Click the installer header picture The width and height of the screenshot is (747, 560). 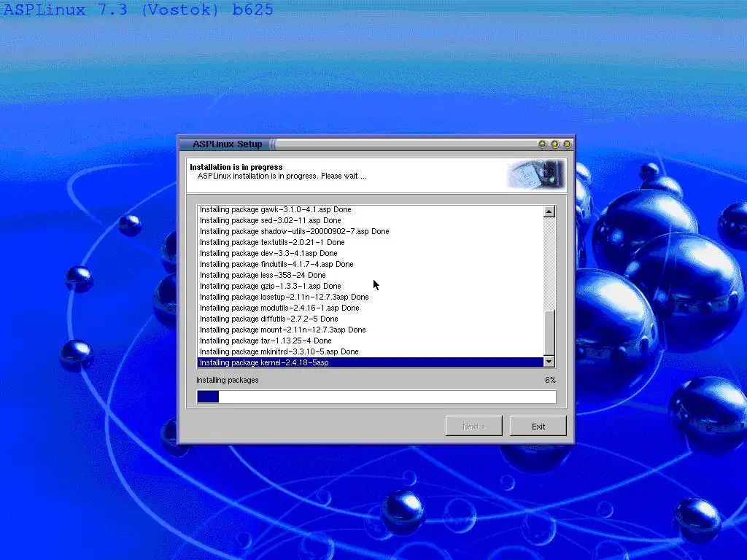(x=536, y=175)
